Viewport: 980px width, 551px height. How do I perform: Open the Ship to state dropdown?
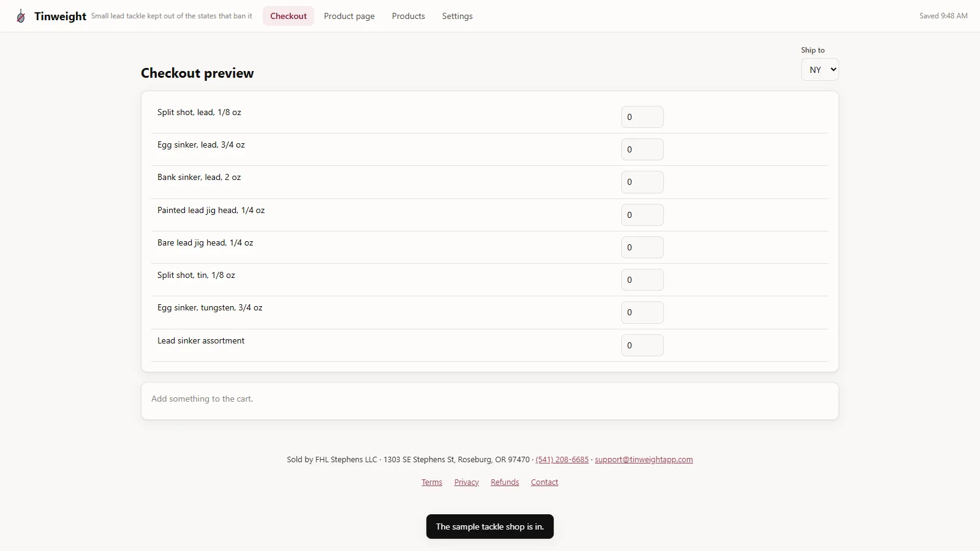click(x=820, y=70)
